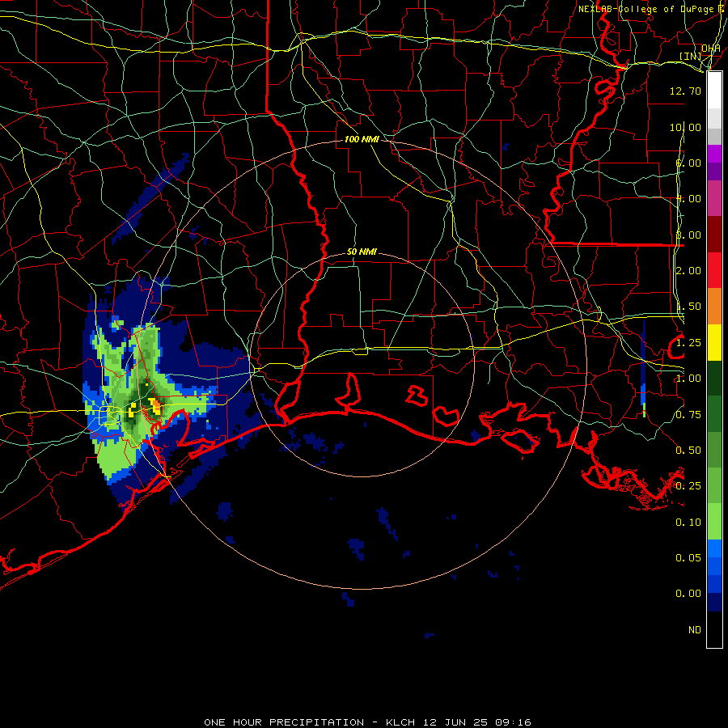
Task: Select the dark red swatch beside 3.00
Action: pyautogui.click(x=714, y=234)
